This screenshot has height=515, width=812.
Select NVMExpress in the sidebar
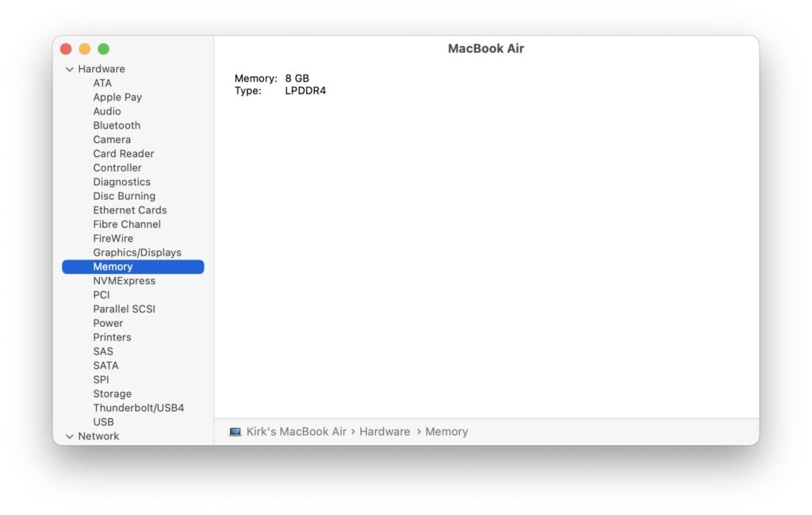(x=124, y=280)
